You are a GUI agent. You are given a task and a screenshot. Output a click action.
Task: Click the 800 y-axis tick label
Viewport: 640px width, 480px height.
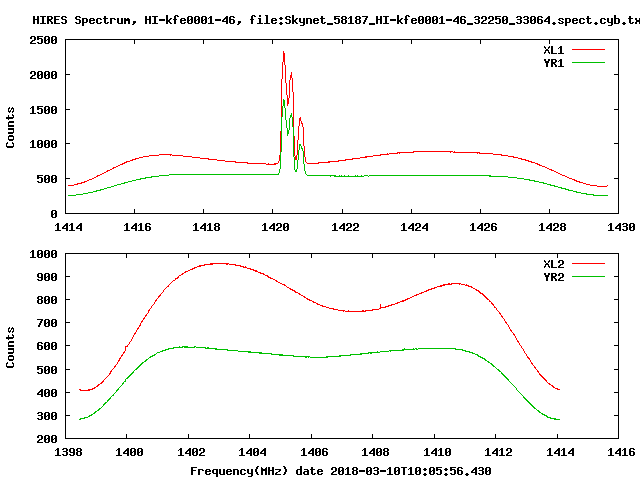point(47,300)
